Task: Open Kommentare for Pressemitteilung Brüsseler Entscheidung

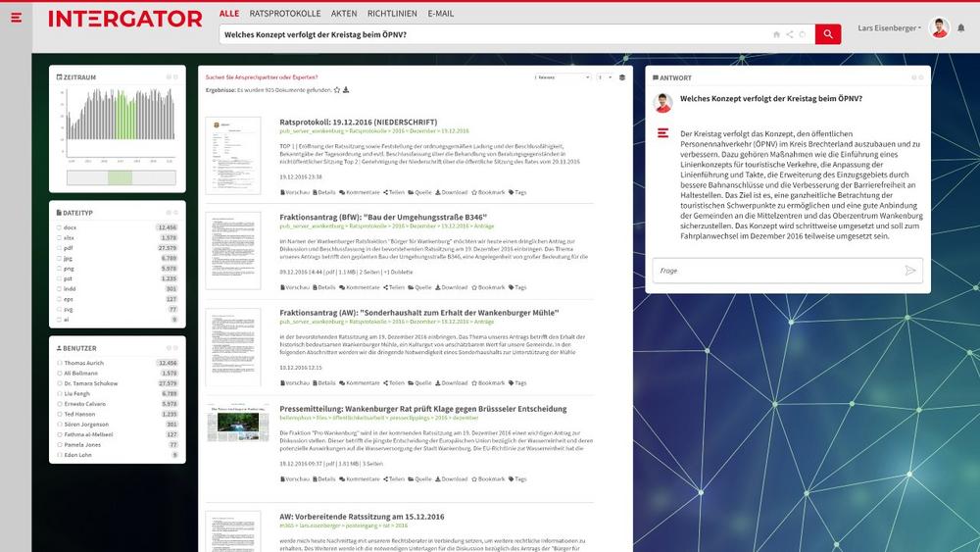Action: 360,479
